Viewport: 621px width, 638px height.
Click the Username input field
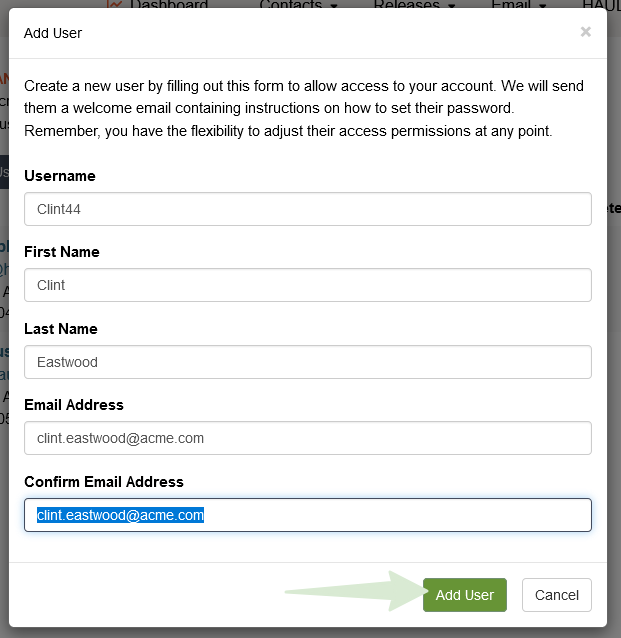click(308, 209)
